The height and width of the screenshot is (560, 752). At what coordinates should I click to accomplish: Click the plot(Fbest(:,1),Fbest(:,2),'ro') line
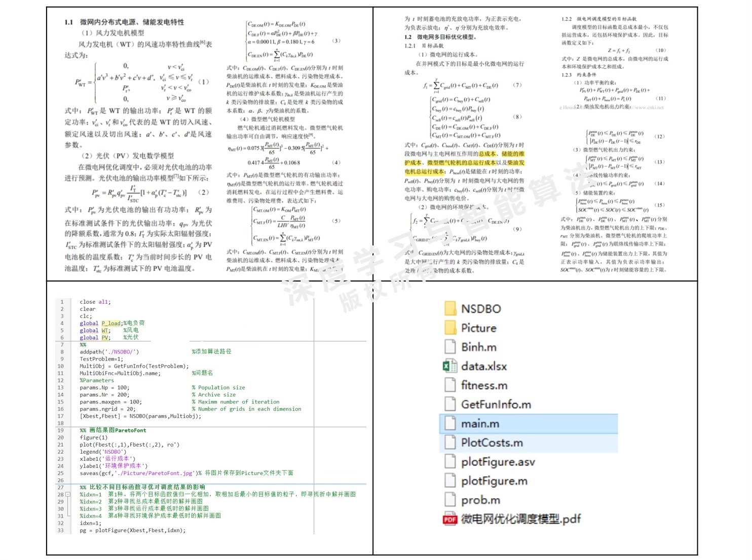[129, 445]
